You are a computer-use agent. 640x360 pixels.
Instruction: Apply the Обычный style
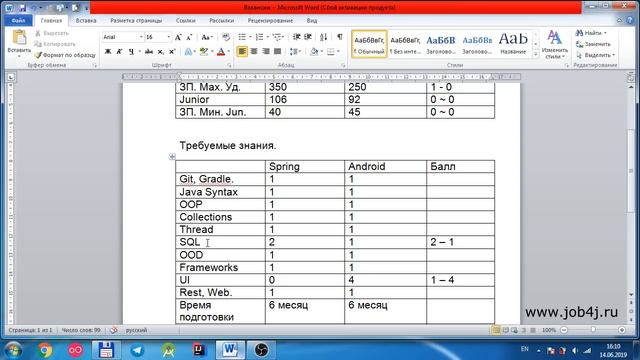(369, 44)
